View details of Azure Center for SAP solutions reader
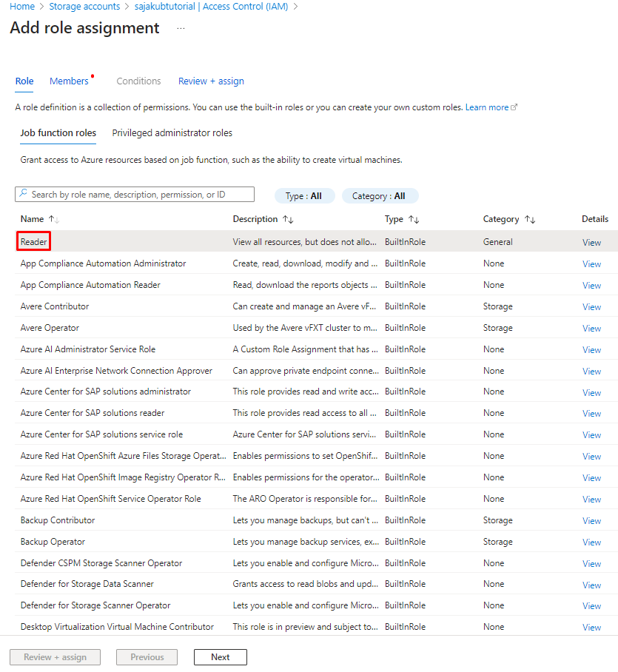The height and width of the screenshot is (672, 618). pyautogui.click(x=591, y=414)
